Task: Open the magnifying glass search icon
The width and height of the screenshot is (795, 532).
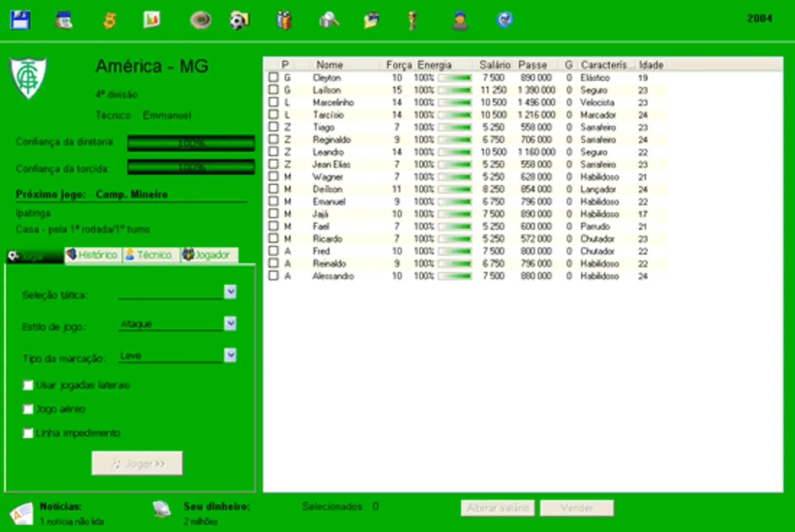Action: [329, 20]
